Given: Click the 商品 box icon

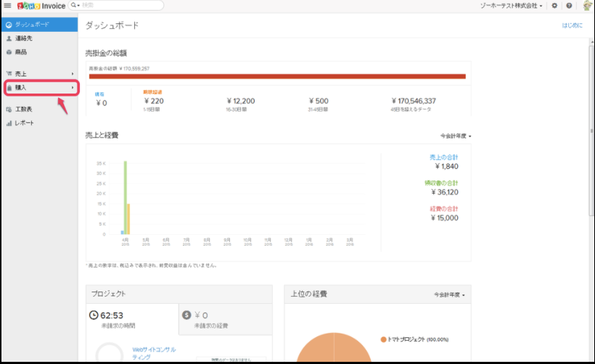Looking at the screenshot, I should 9,52.
